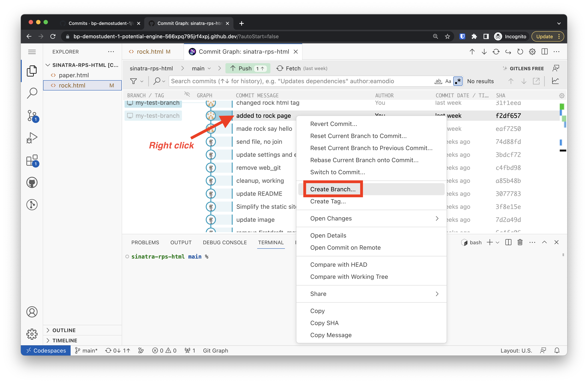588x383 pixels.
Task: Open Accounts menu in activity bar
Action: pyautogui.click(x=32, y=312)
